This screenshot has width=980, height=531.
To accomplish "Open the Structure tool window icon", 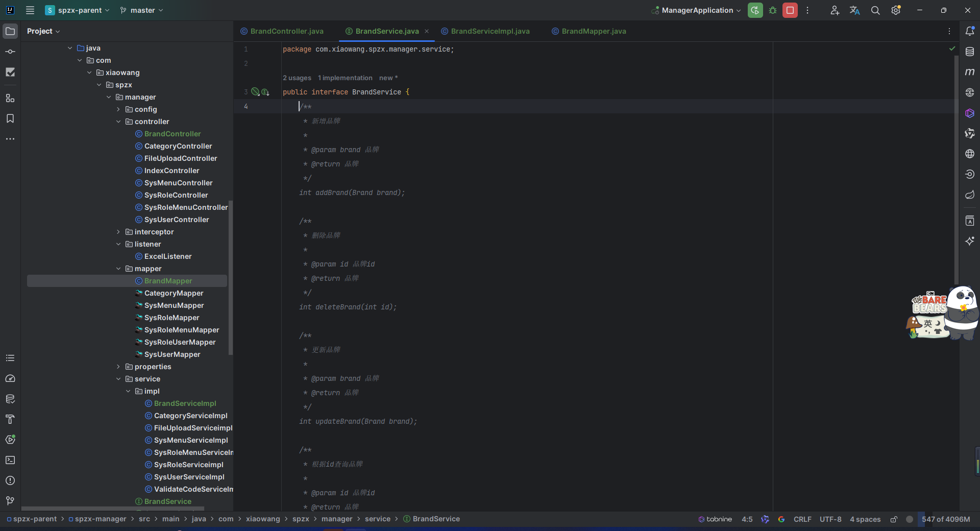I will point(10,98).
